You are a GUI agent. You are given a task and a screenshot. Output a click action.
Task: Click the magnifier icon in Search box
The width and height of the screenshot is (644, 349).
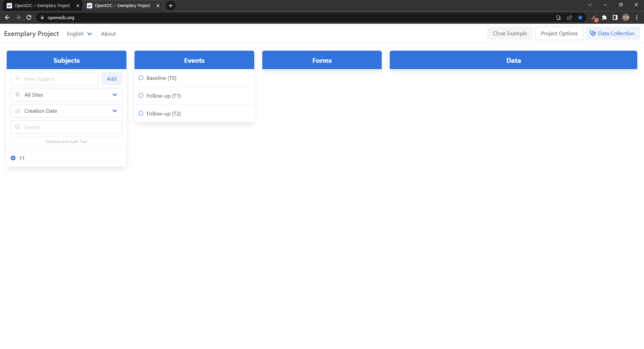coord(18,127)
